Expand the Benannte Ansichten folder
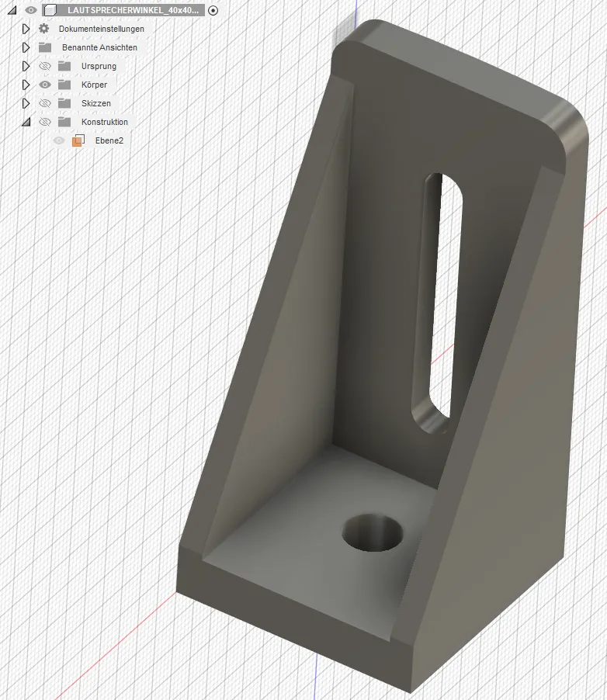607x700 pixels. coord(26,47)
